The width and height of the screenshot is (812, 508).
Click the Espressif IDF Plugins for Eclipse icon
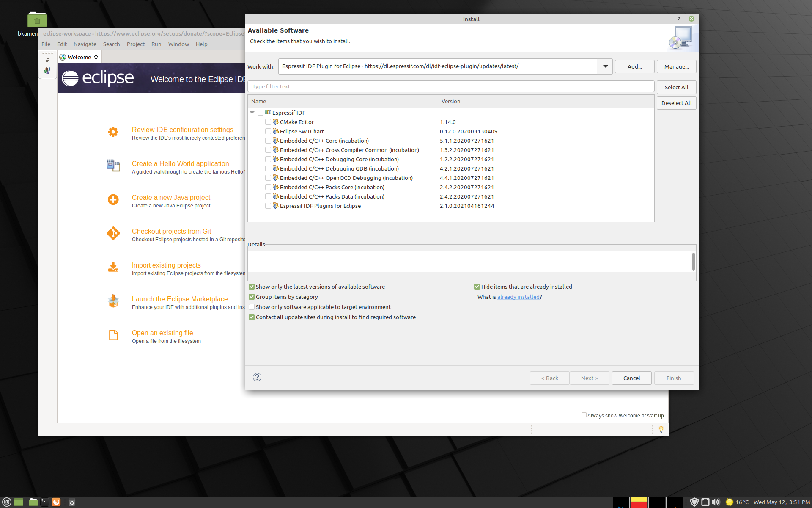pyautogui.click(x=275, y=206)
